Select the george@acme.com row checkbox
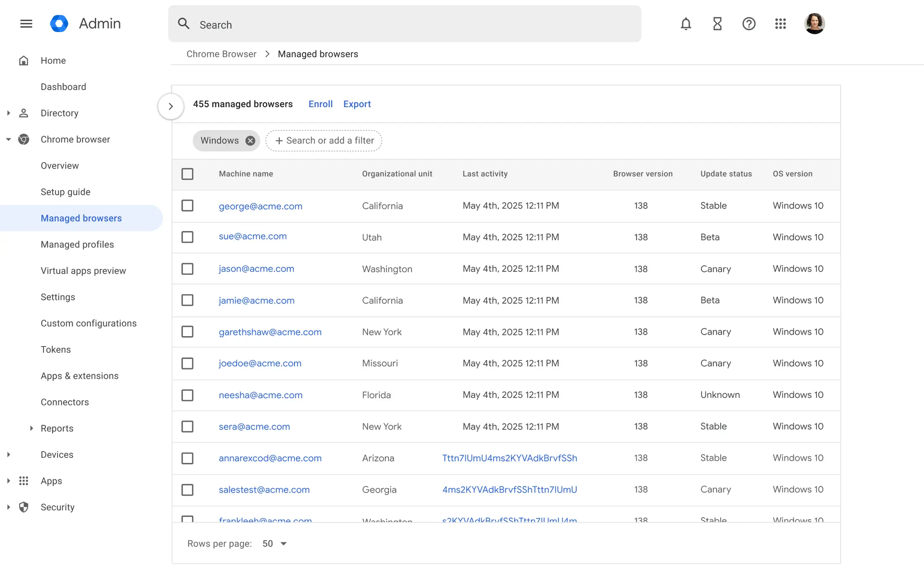Image resolution: width=924 pixels, height=578 pixels. point(187,206)
